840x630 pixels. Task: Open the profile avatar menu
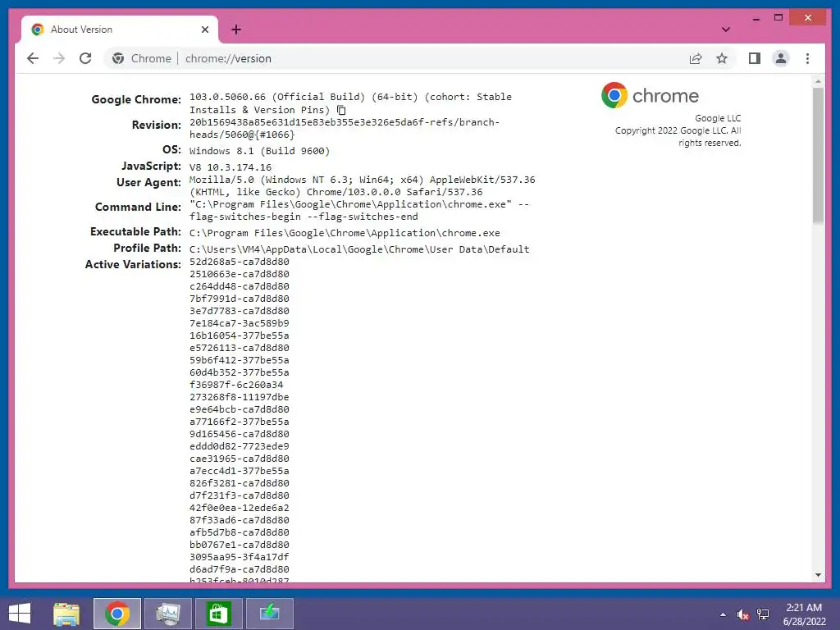pos(781,58)
